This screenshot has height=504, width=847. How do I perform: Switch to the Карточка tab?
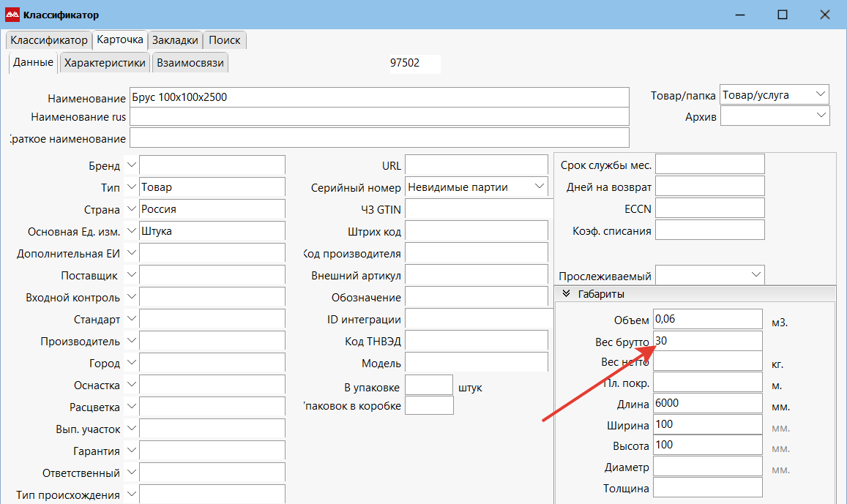point(120,40)
